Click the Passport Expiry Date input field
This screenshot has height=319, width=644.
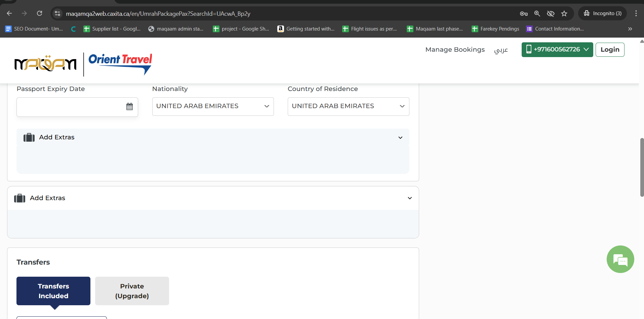tap(71, 107)
